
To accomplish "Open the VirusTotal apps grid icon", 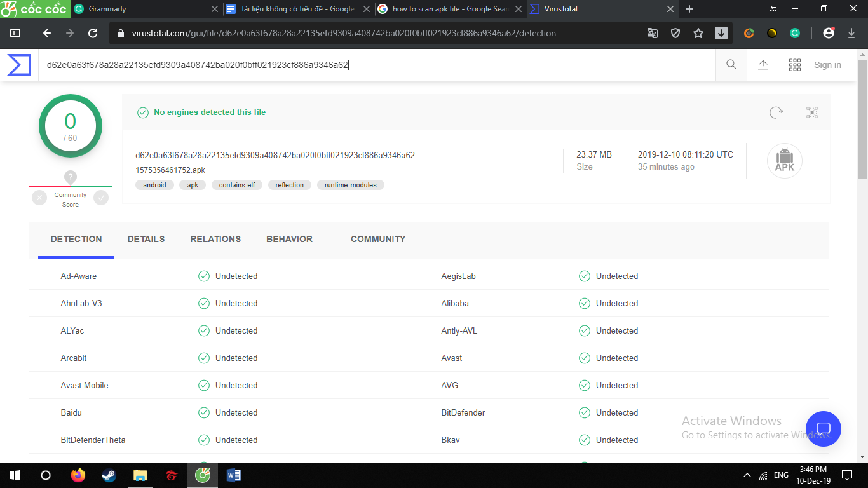I will click(x=794, y=65).
